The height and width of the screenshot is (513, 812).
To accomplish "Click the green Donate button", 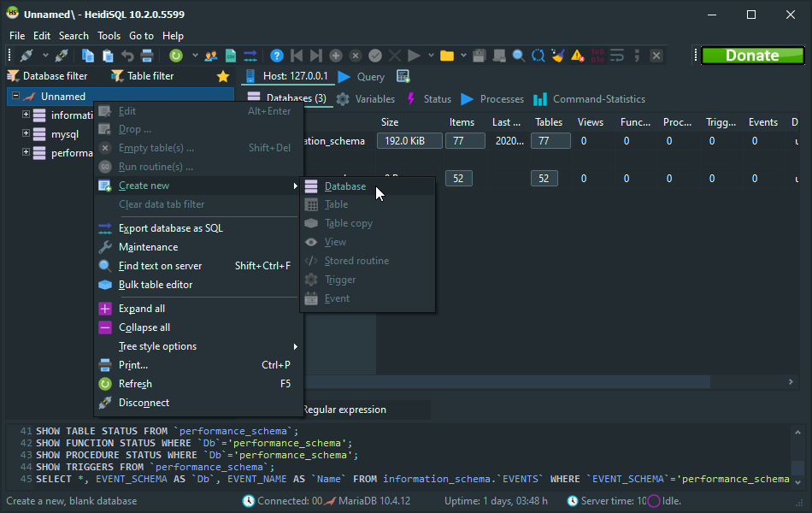I will tap(752, 56).
